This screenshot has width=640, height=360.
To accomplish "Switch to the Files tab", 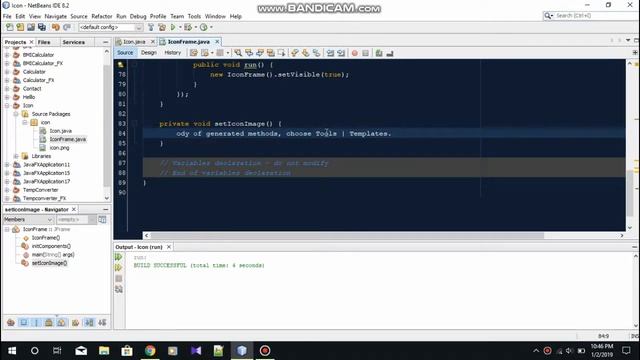I will tap(44, 42).
